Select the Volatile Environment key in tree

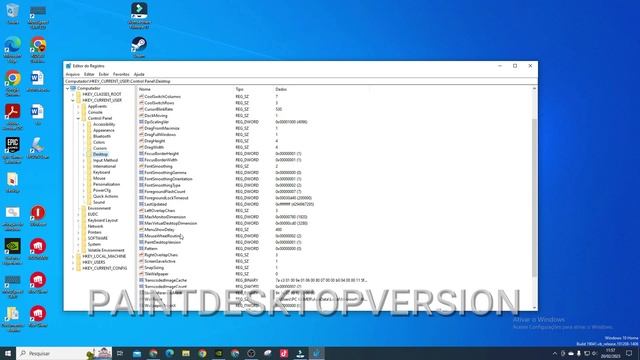point(106,250)
